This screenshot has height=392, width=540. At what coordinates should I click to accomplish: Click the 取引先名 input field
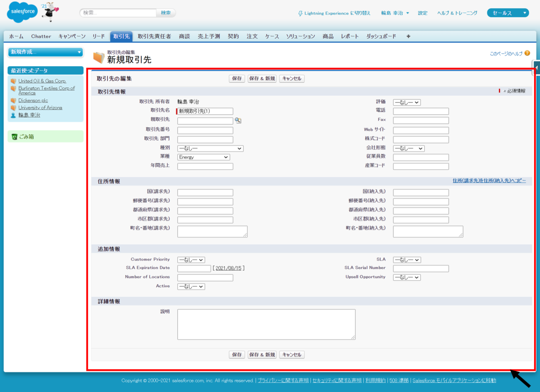(205, 111)
